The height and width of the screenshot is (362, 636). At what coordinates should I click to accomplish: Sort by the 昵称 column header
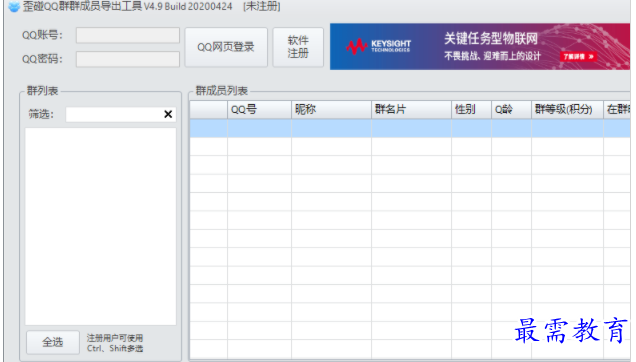tap(331, 110)
